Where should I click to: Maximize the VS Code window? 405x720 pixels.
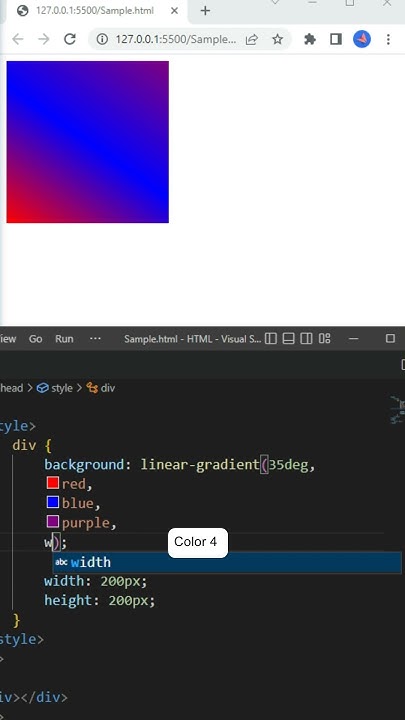click(390, 339)
